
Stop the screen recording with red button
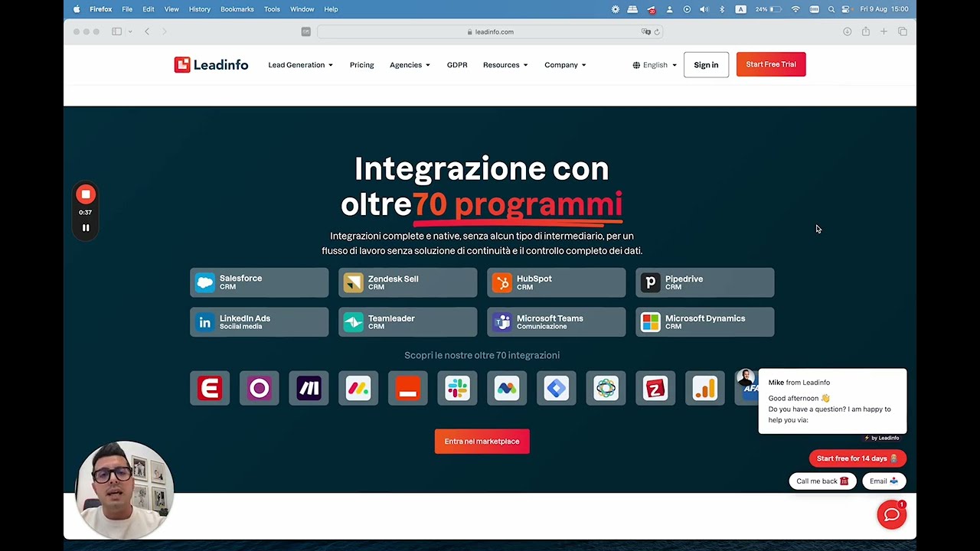(86, 194)
